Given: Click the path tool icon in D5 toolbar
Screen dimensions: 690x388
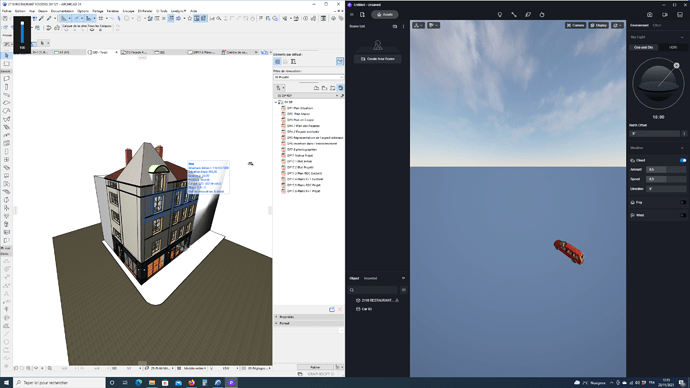Looking at the screenshot, I should (x=514, y=15).
